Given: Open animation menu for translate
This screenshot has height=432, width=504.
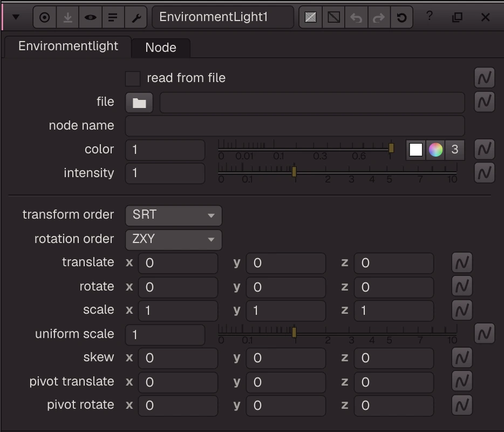Looking at the screenshot, I should [462, 262].
